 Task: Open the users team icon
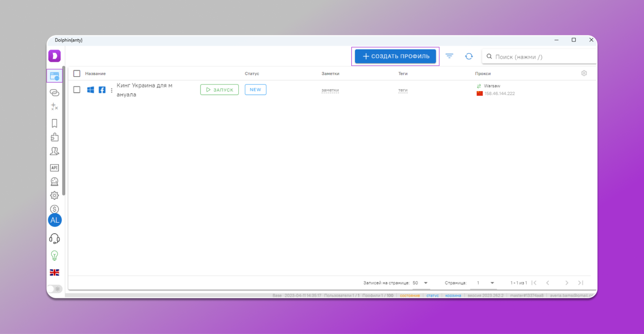tap(54, 151)
